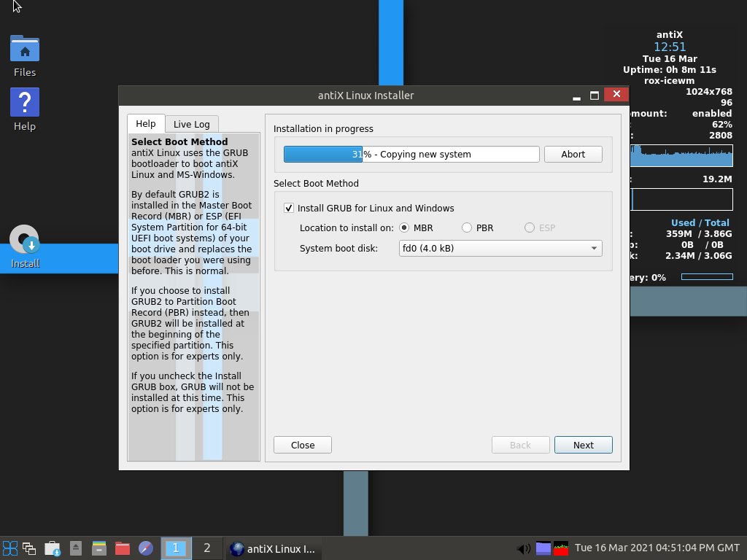The height and width of the screenshot is (560, 747).
Task: Click the '1024x768' resolution text
Action: click(x=709, y=91)
